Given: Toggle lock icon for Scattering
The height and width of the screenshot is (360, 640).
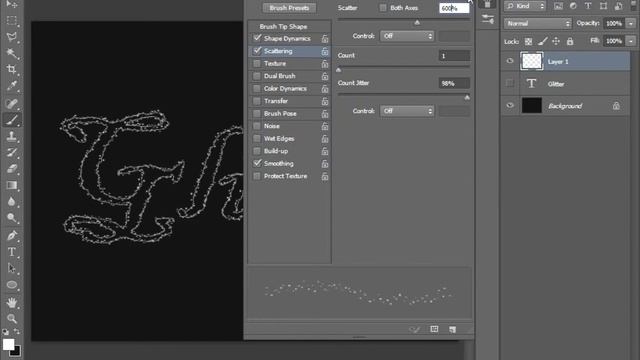Looking at the screenshot, I should click(x=324, y=51).
